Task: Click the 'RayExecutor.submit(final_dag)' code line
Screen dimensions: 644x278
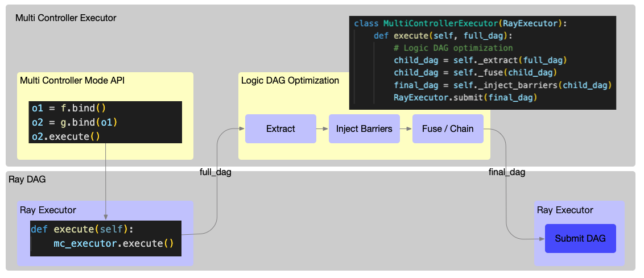Action: pyautogui.click(x=465, y=98)
